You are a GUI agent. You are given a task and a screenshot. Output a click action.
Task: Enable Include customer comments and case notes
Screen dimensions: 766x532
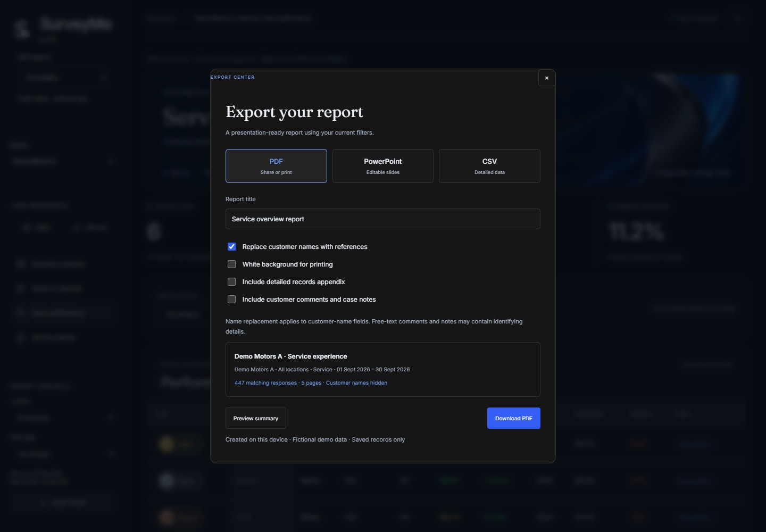[x=232, y=300]
